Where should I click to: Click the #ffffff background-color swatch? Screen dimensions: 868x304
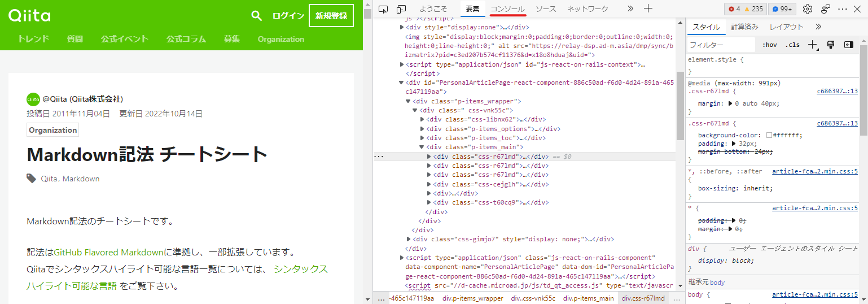click(769, 135)
